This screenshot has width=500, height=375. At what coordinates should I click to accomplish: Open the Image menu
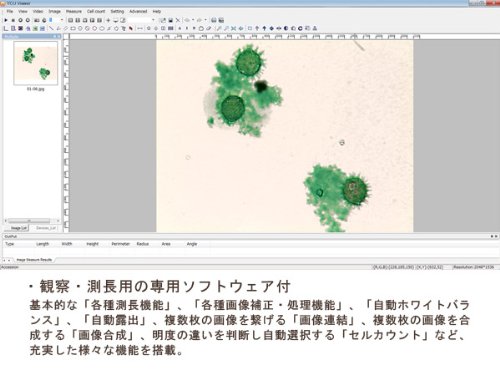54,11
